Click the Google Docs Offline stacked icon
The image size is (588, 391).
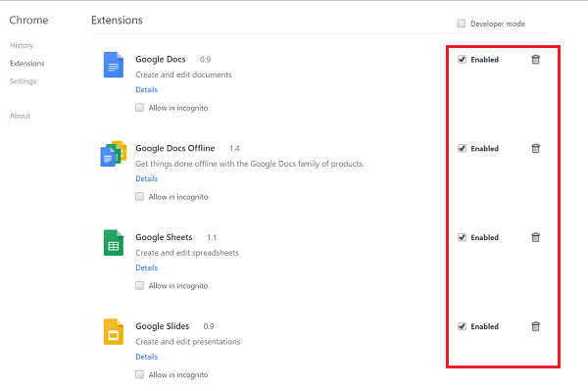[x=114, y=154]
